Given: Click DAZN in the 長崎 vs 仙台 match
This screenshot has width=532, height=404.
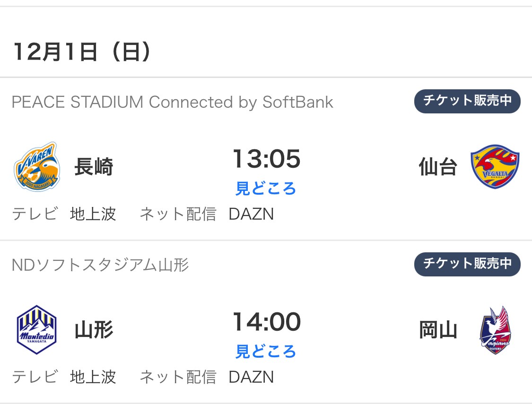Looking at the screenshot, I should point(251,214).
